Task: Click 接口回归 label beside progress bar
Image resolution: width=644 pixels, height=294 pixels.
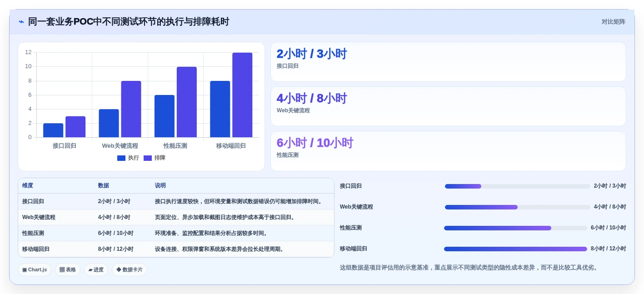Action: click(351, 186)
